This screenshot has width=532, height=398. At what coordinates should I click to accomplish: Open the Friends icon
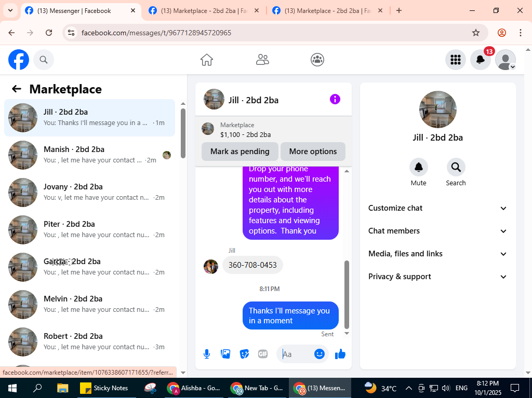(262, 60)
